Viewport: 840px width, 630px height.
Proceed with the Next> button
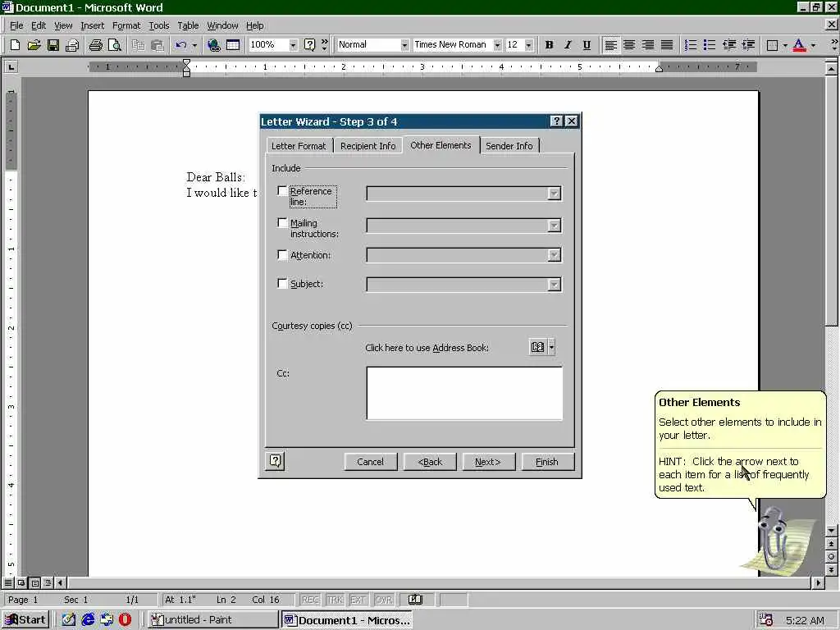point(488,462)
